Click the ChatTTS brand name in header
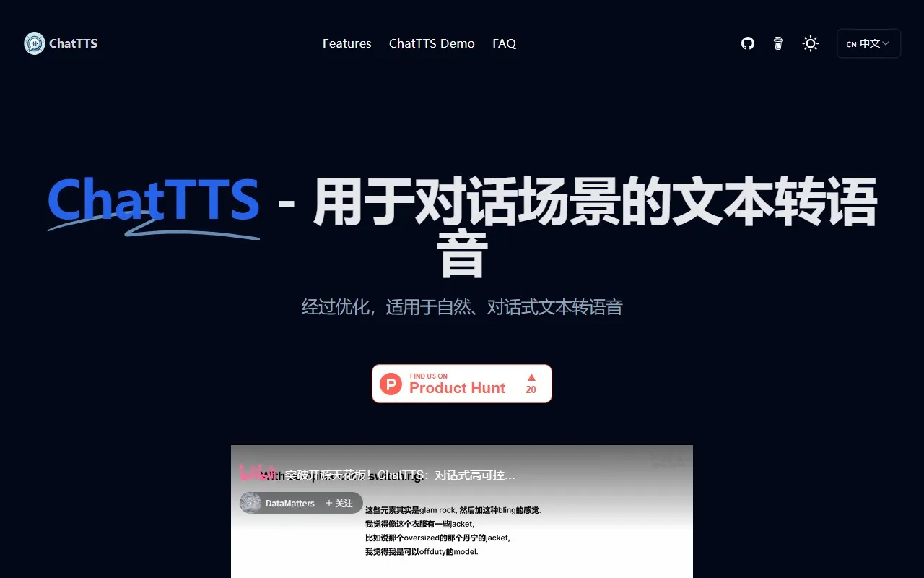The image size is (924, 578). 73,43
